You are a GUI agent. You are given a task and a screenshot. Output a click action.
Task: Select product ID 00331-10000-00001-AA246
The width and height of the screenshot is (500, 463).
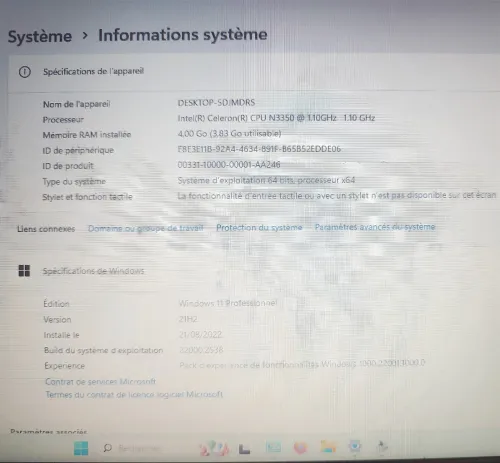coord(229,165)
